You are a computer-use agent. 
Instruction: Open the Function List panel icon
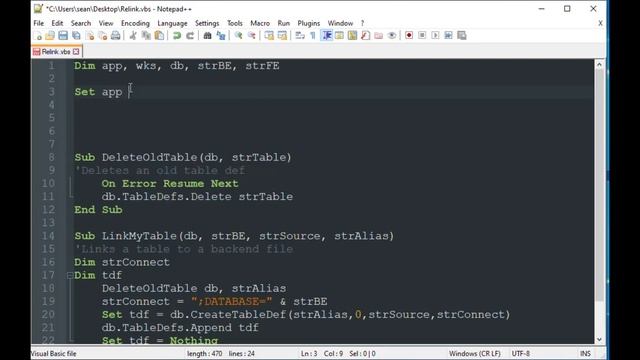coord(366,36)
